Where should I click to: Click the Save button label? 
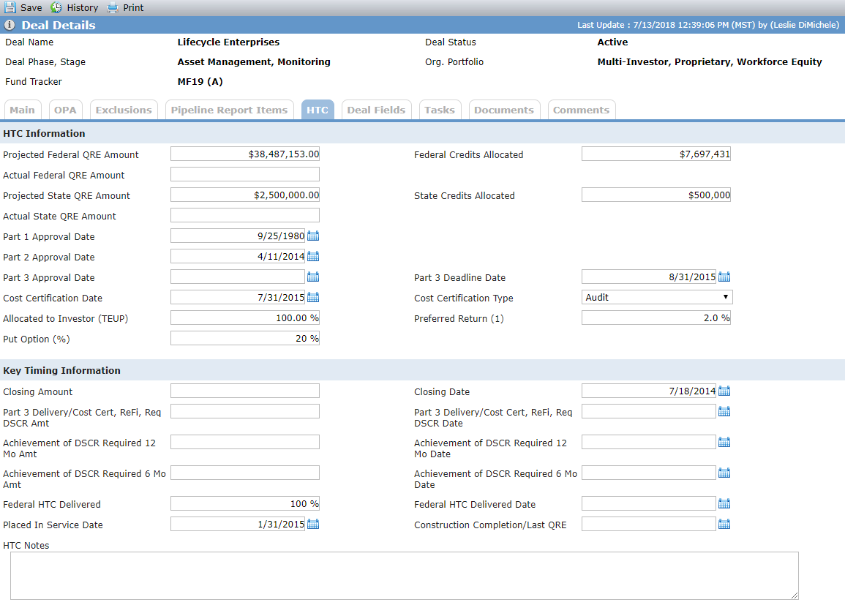pyautogui.click(x=31, y=8)
